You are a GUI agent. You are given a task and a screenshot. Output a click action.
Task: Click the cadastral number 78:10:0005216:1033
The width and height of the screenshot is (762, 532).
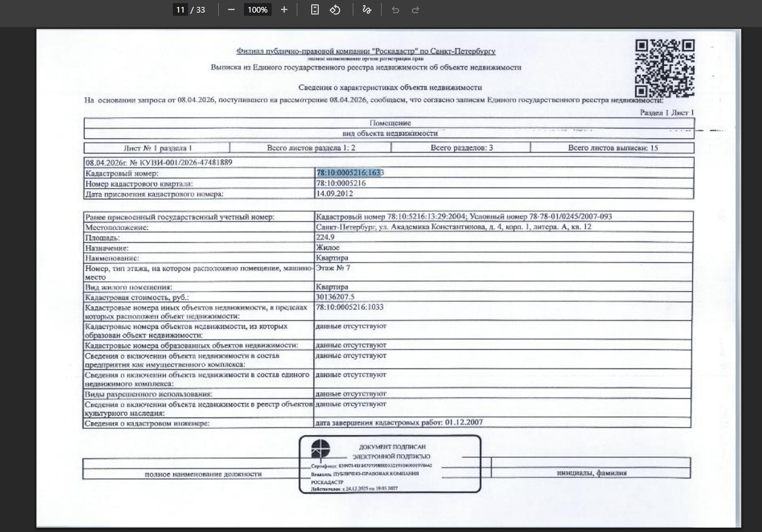click(350, 308)
